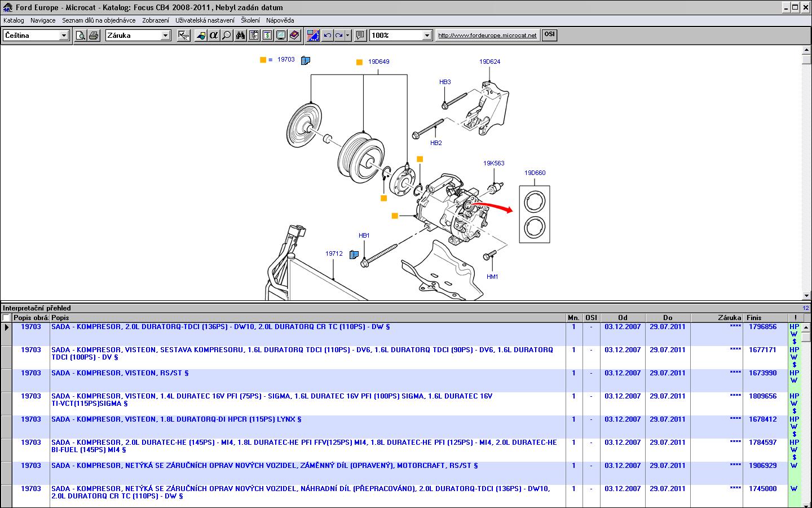Click the redo arrow icon
The image size is (812, 508).
pyautogui.click(x=339, y=36)
